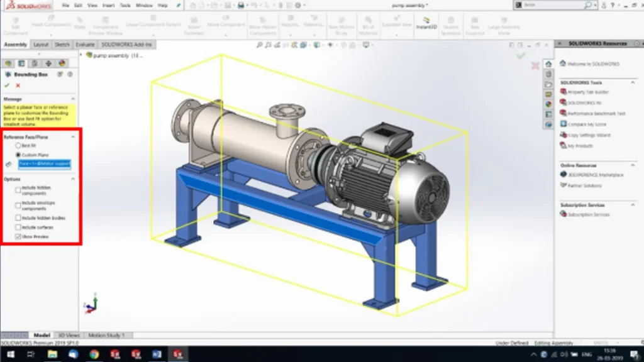Click the Zoom to Fit icon
Screen dimensions: 644x362
[x=259, y=45]
